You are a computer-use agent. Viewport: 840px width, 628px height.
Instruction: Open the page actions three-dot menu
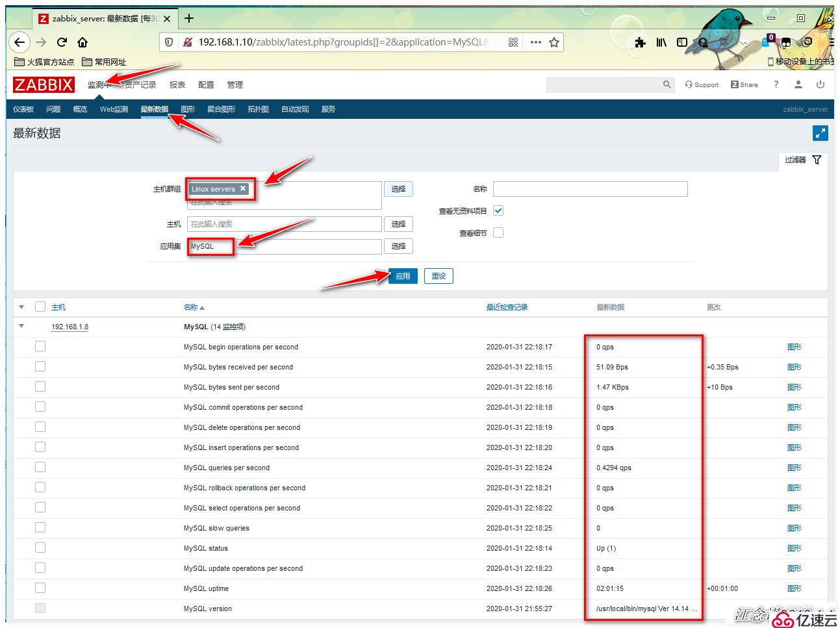click(x=535, y=42)
